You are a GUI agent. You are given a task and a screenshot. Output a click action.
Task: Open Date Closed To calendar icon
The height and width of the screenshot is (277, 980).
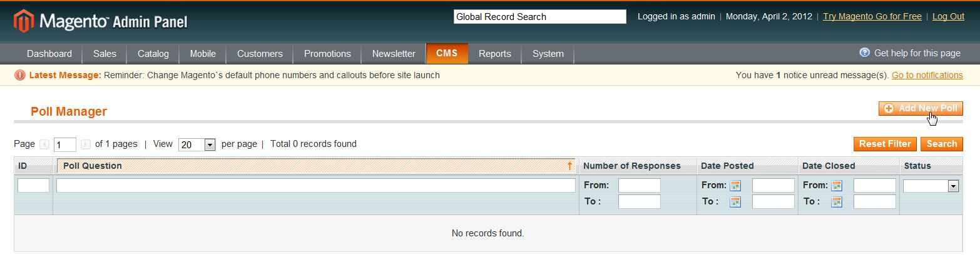tap(837, 201)
